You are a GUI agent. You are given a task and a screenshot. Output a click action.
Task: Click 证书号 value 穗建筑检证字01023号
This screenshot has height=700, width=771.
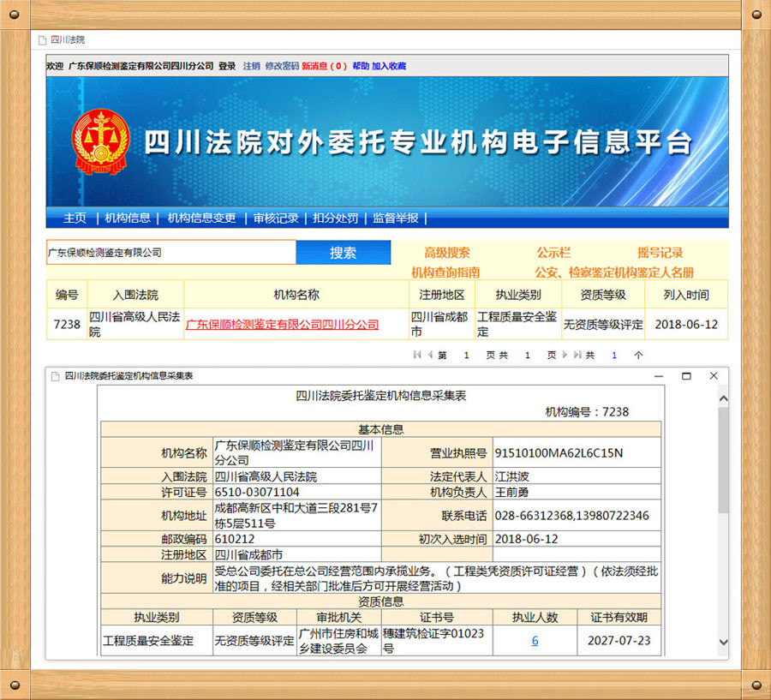pos(433,641)
